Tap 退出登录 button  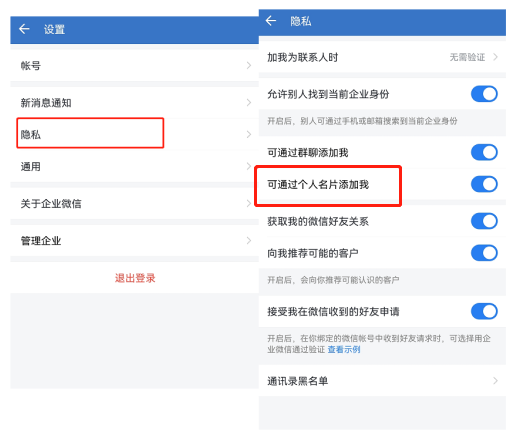(135, 278)
